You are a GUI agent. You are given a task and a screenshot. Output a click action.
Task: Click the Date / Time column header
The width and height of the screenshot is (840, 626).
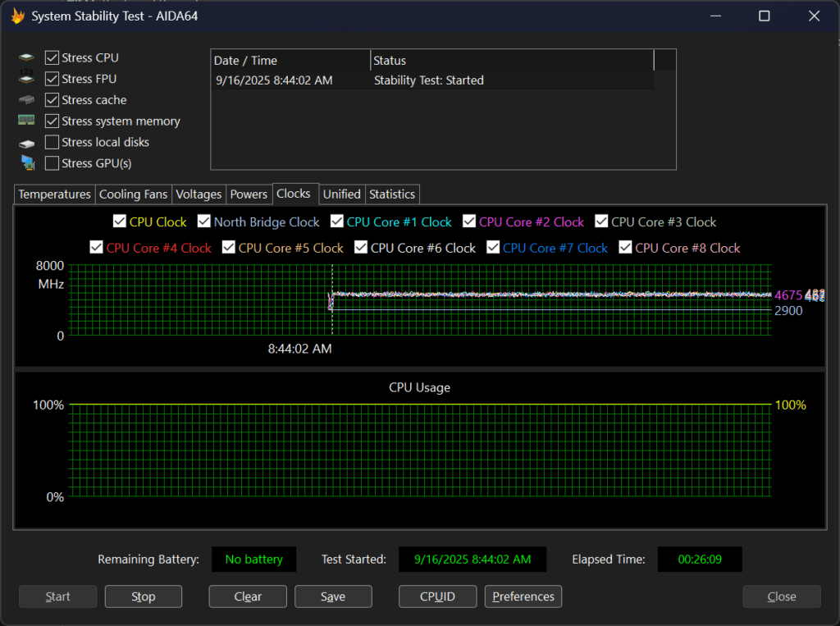pos(290,61)
